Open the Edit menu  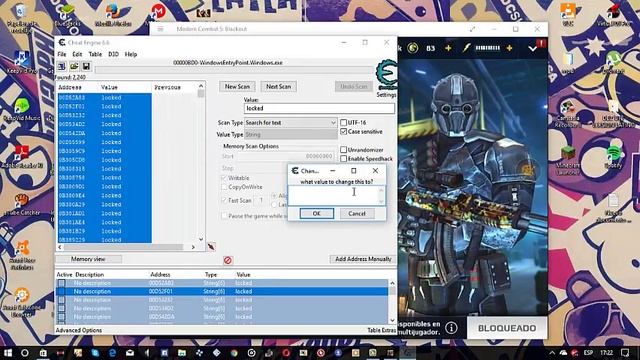point(77,54)
